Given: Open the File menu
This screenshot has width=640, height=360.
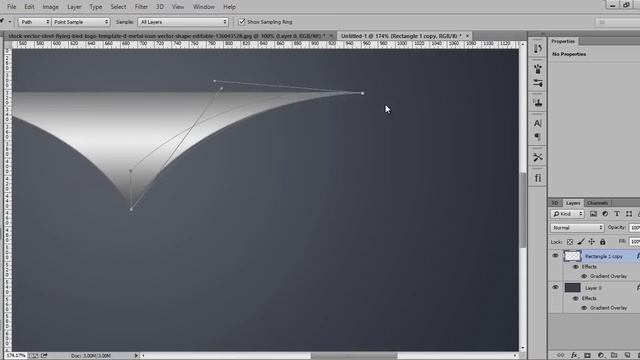Looking at the screenshot, I should tap(11, 7).
